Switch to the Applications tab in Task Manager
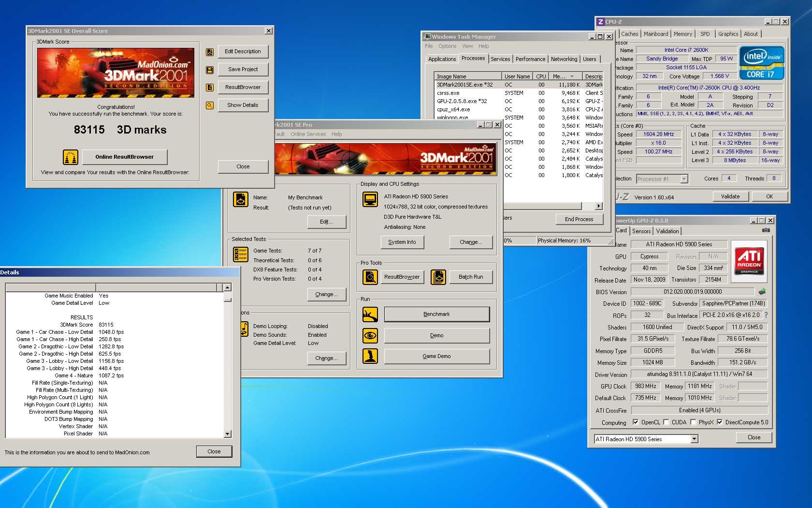 (x=442, y=59)
